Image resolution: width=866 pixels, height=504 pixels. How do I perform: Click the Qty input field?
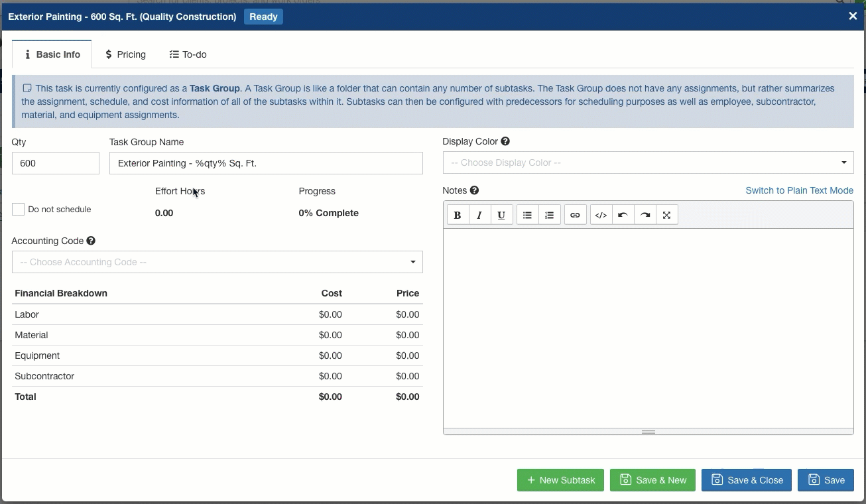[56, 163]
